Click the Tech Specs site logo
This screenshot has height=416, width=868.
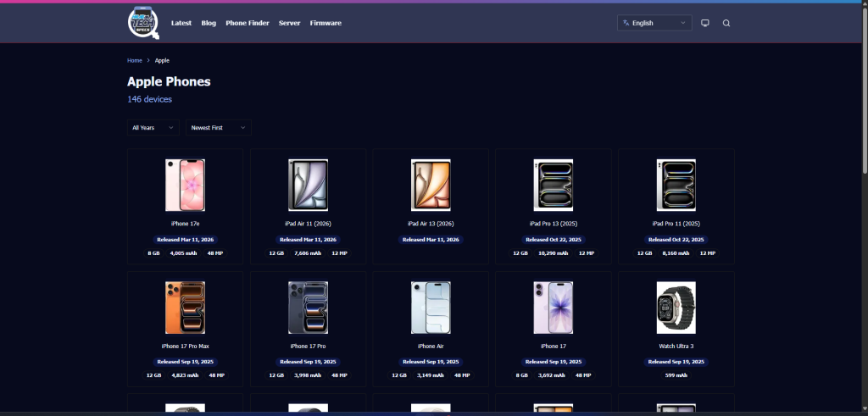[143, 23]
